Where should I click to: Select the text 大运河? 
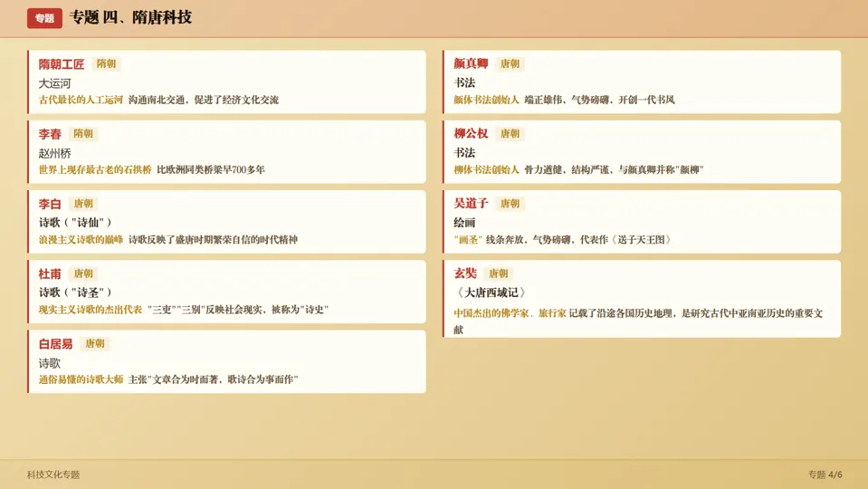(x=55, y=83)
